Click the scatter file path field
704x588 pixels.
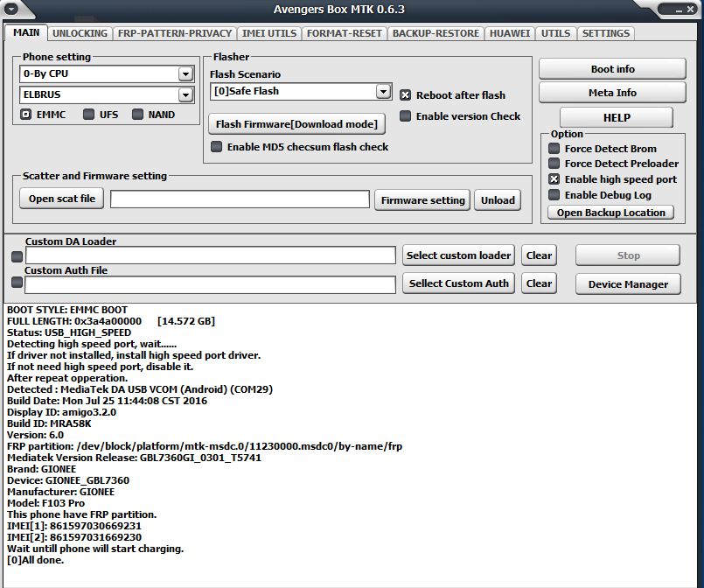click(x=240, y=199)
